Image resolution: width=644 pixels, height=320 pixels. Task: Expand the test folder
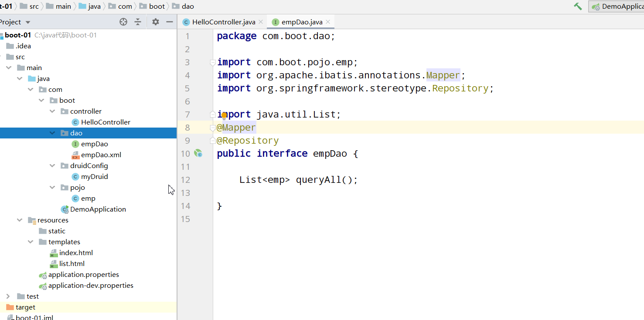(8, 296)
